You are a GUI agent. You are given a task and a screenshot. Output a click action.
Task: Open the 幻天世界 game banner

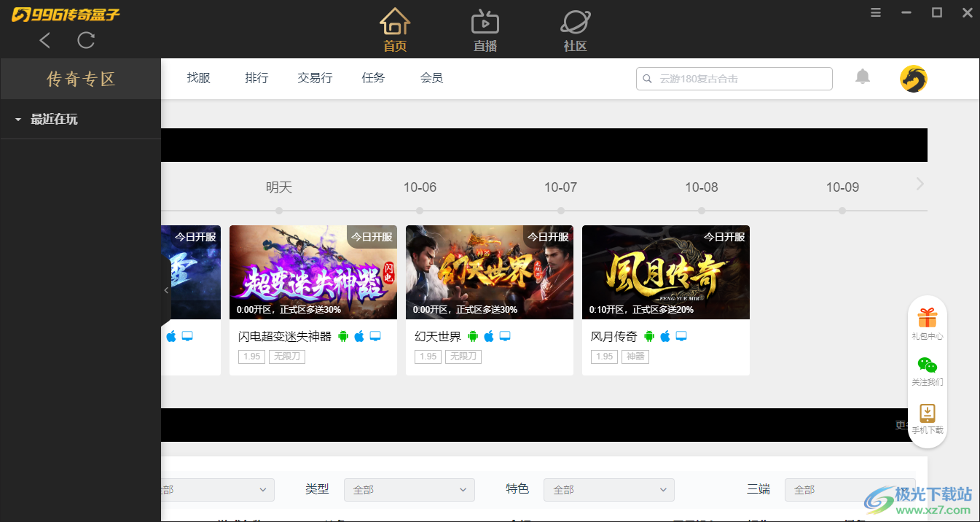[x=490, y=272]
